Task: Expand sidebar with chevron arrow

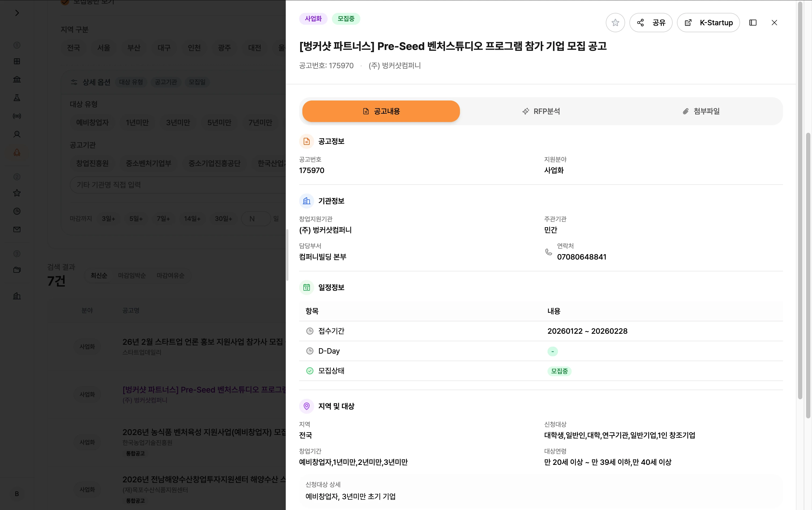Action: click(x=17, y=13)
